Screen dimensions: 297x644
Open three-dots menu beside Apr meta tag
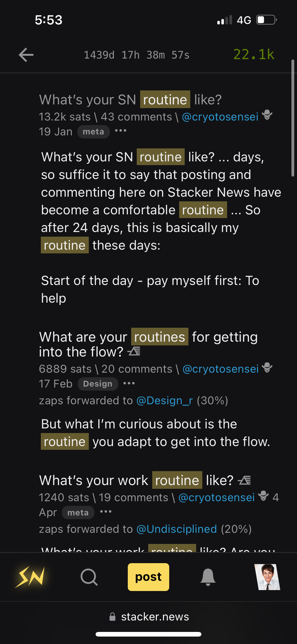pyautogui.click(x=106, y=512)
